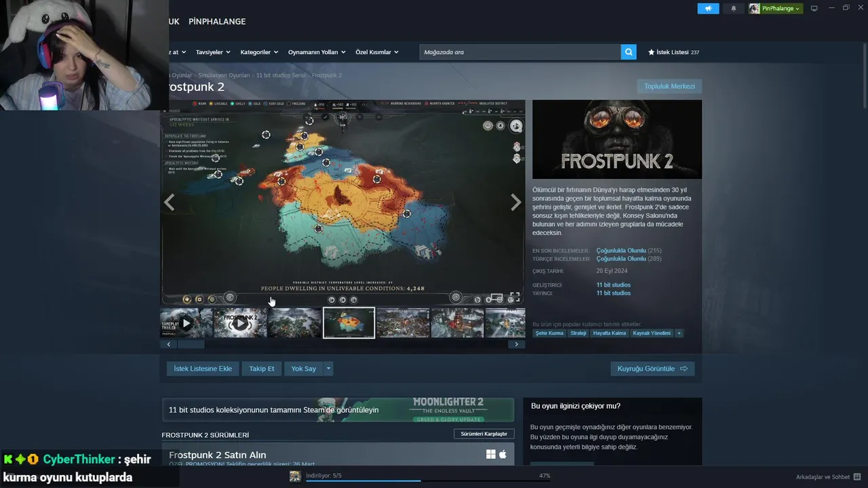Open Frostpunk 2 breadcrumb link

click(x=327, y=75)
